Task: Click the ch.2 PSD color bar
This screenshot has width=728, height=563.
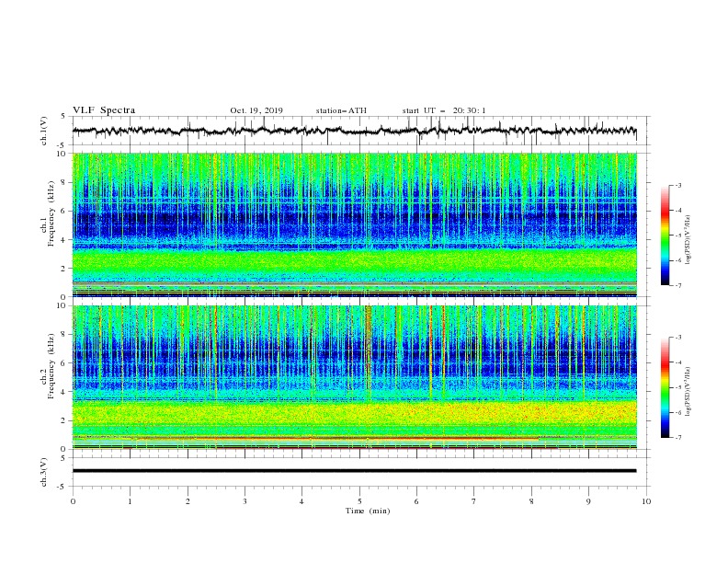Action: click(x=665, y=387)
